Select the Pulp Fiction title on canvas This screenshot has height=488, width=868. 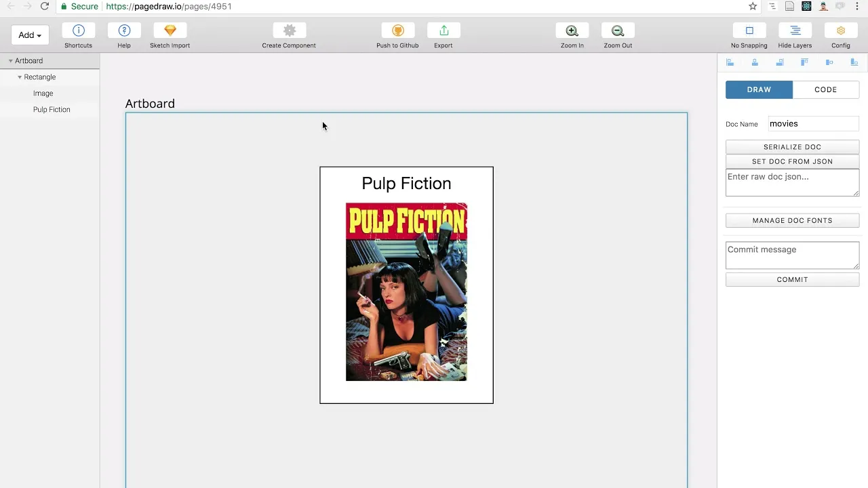406,184
